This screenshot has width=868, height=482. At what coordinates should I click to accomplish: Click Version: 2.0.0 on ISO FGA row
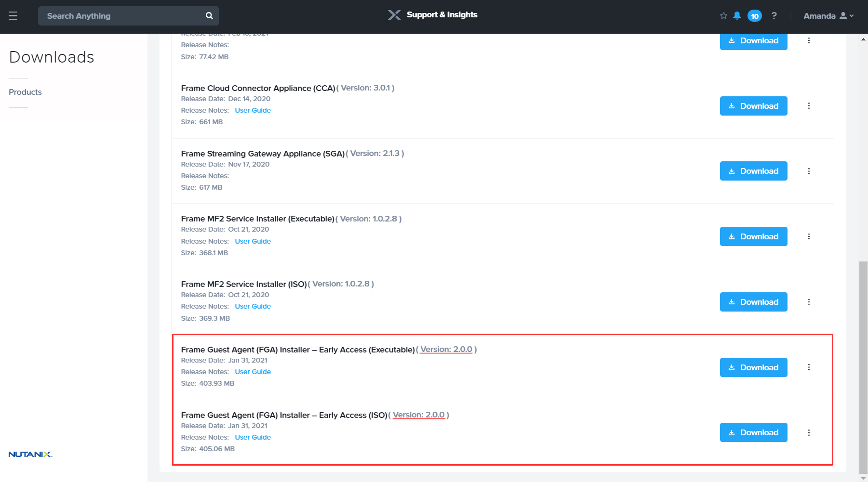(x=419, y=415)
